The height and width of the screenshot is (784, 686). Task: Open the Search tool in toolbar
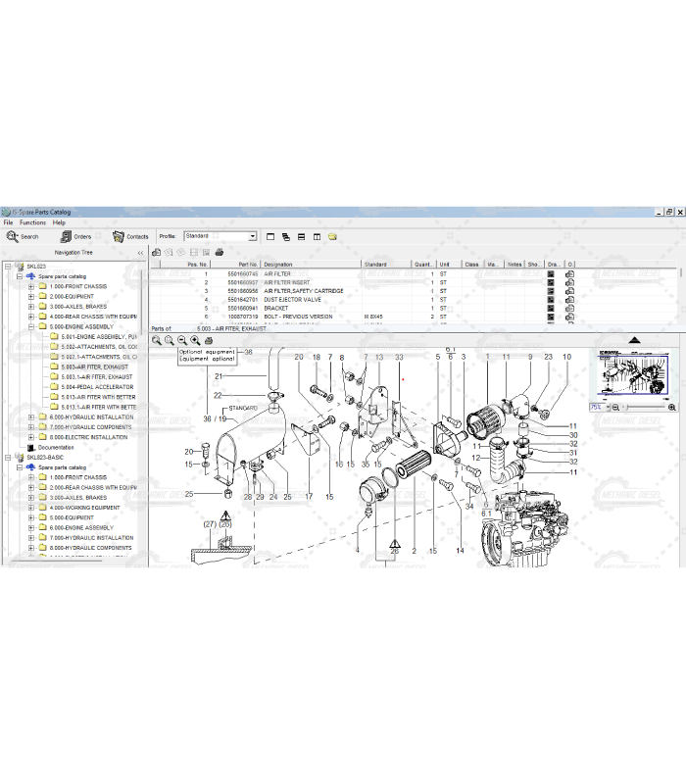click(x=23, y=236)
